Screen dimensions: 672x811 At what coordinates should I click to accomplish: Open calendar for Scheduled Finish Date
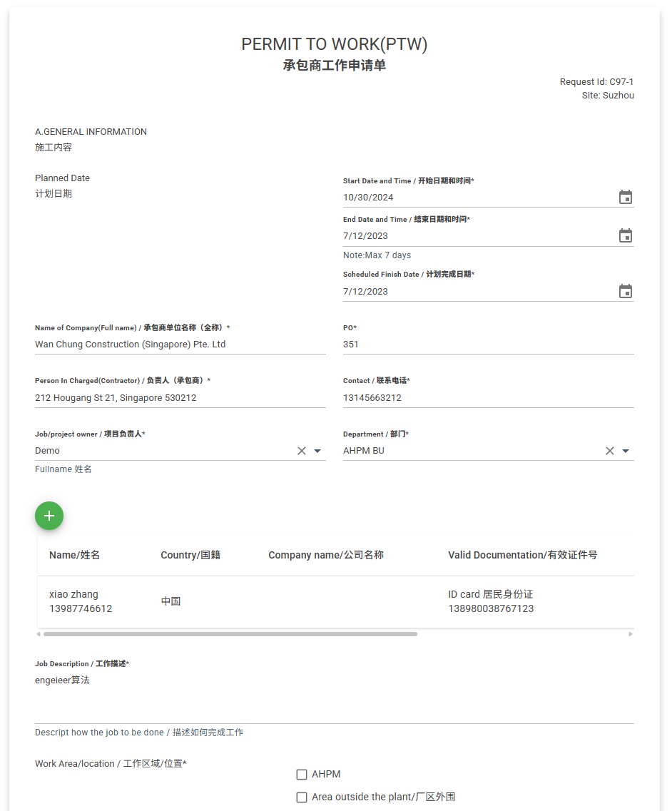pos(625,292)
